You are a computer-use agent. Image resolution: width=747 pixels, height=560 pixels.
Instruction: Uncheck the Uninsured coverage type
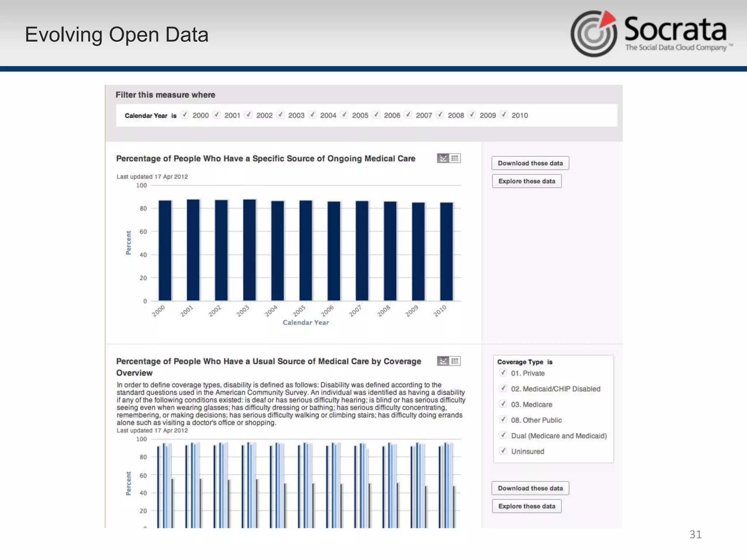(x=503, y=451)
